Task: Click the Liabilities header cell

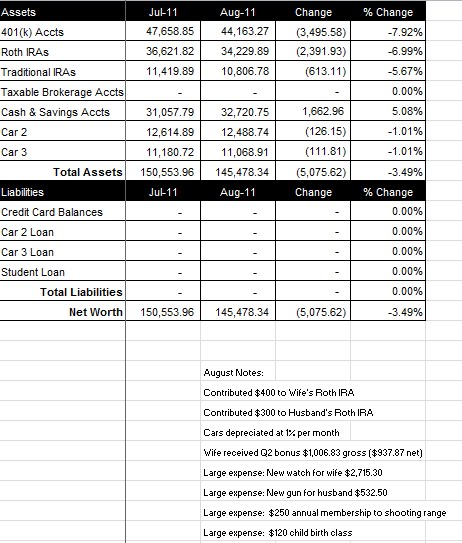Action: [x=62, y=192]
